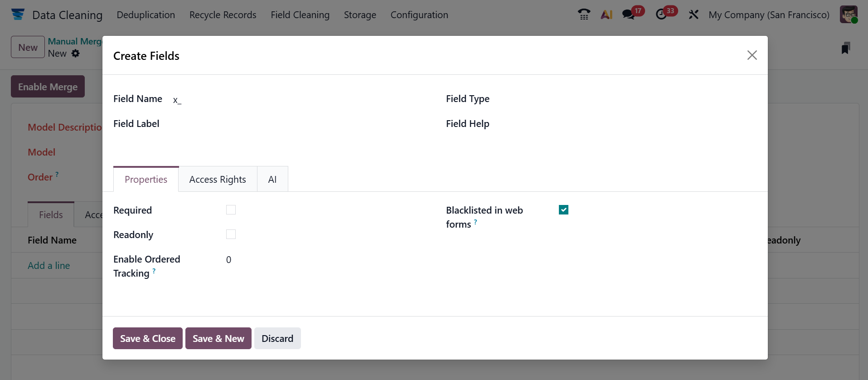Tick the Readonly checkbox

click(x=231, y=234)
